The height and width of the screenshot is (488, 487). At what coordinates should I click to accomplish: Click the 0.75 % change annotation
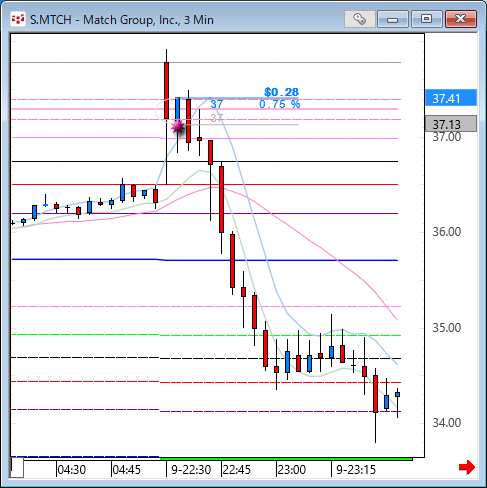279,104
